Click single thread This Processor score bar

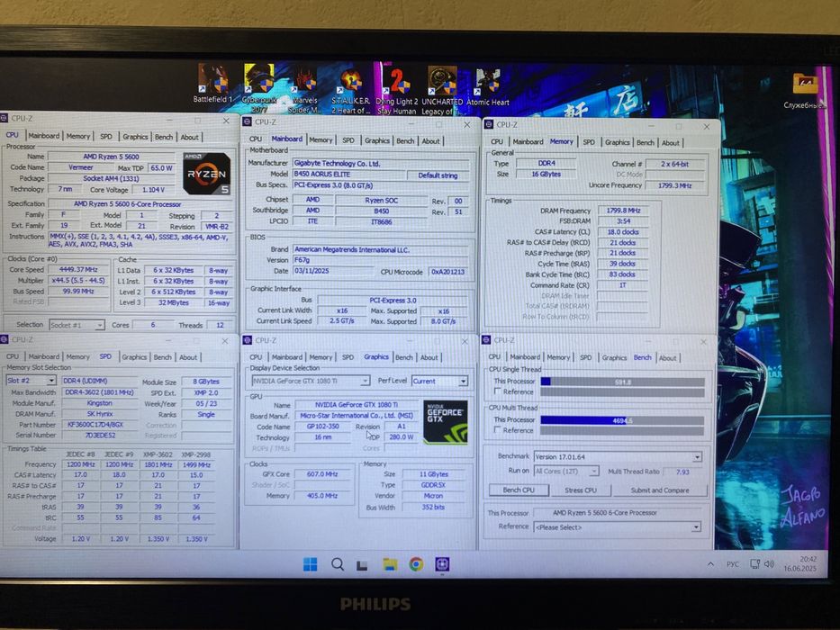tap(622, 382)
